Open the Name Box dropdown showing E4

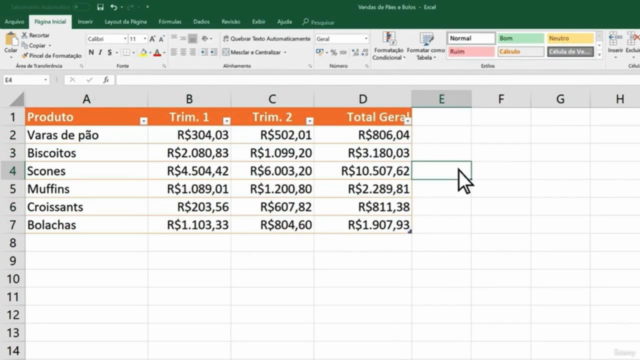[x=46, y=80]
